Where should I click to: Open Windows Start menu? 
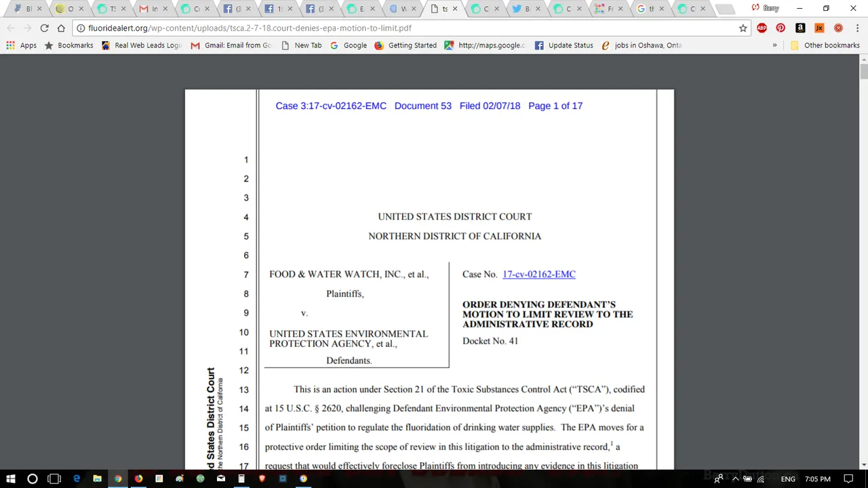coord(11,479)
